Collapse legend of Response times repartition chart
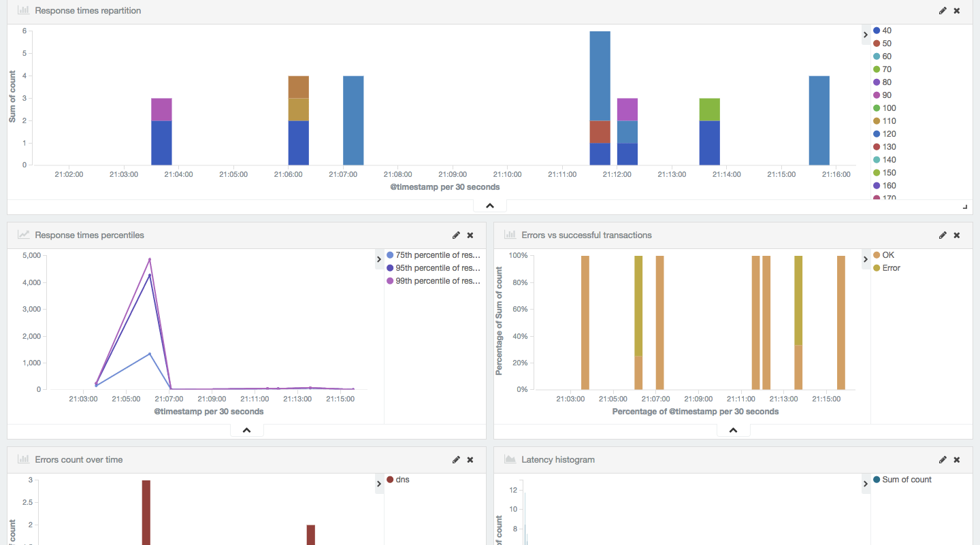Viewport: 980px width, 545px height. (x=866, y=35)
